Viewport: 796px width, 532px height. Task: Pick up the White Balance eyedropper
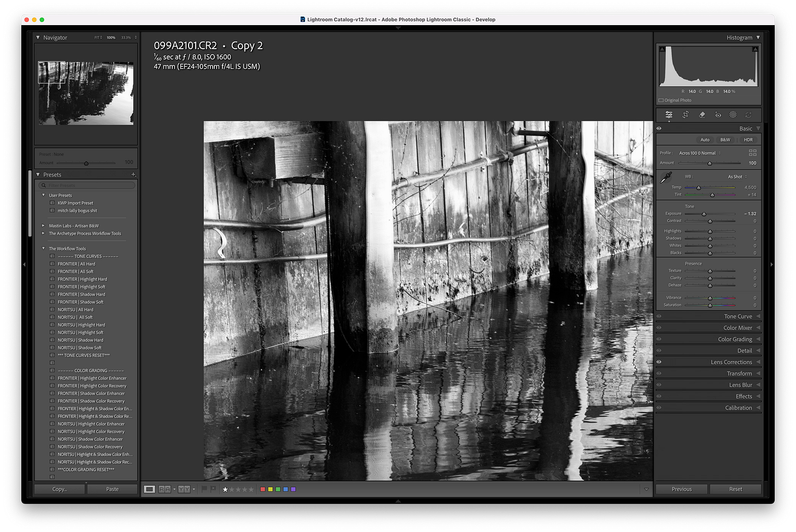pyautogui.click(x=667, y=178)
